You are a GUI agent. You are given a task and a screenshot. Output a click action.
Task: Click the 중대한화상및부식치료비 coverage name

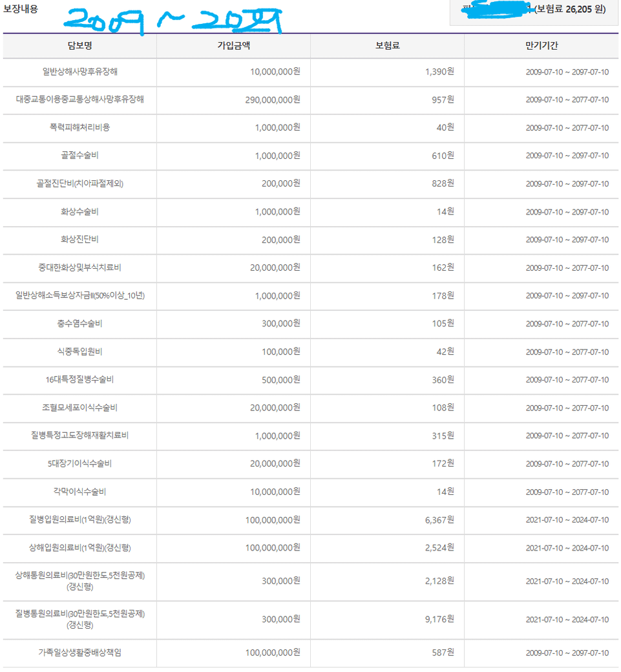[x=79, y=268]
